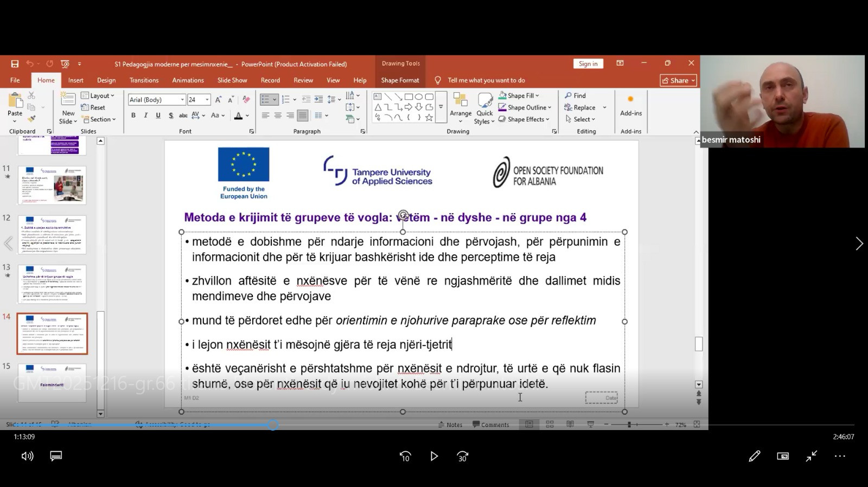Toggle underline formatting
Screen dimensions: 868x487
158,116
